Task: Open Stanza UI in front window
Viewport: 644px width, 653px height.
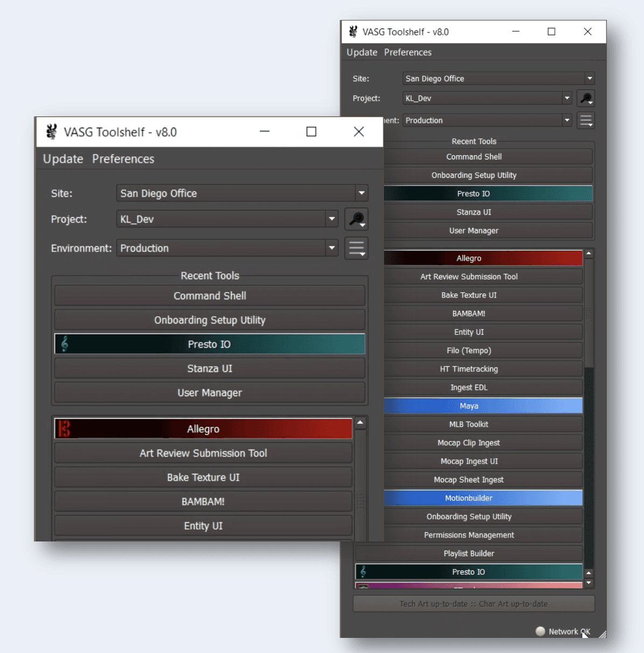Action: [x=209, y=369]
